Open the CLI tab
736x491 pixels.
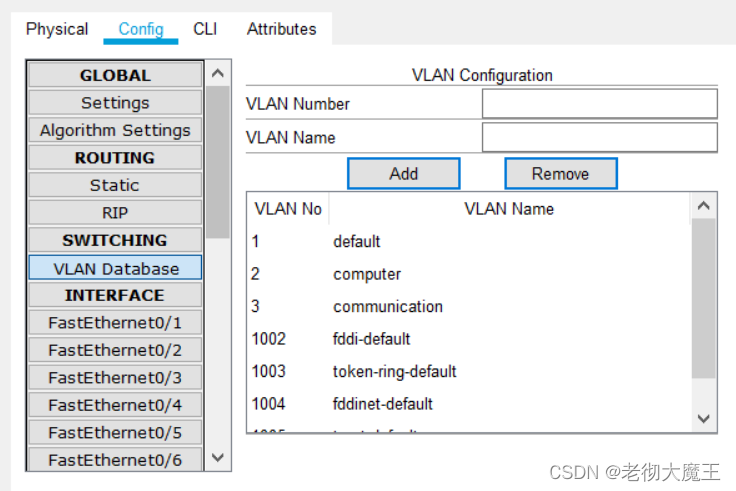click(205, 29)
